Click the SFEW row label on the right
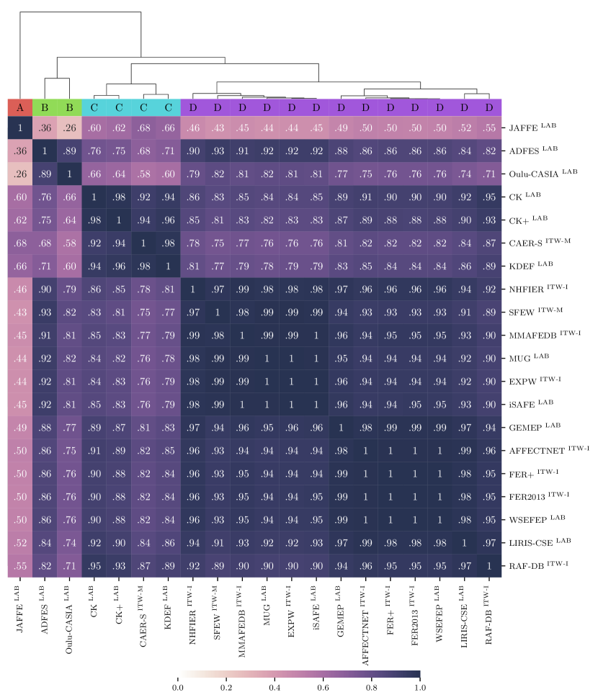 point(535,312)
